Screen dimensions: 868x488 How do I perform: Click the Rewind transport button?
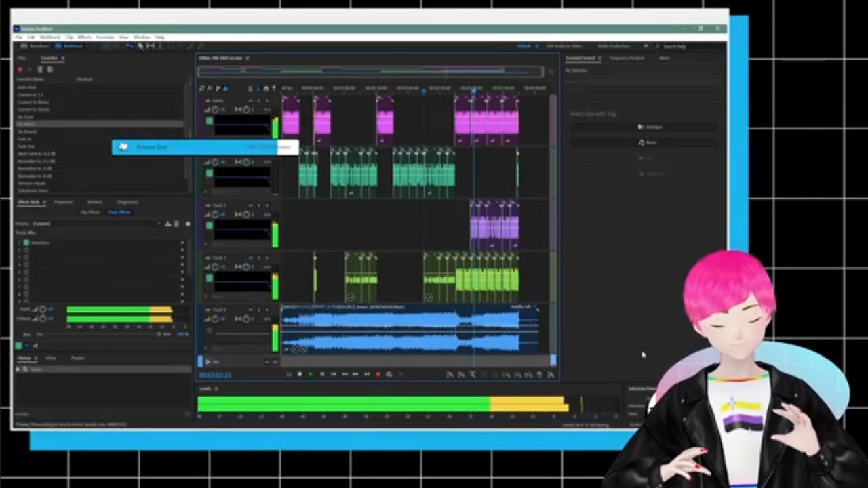tap(344, 374)
